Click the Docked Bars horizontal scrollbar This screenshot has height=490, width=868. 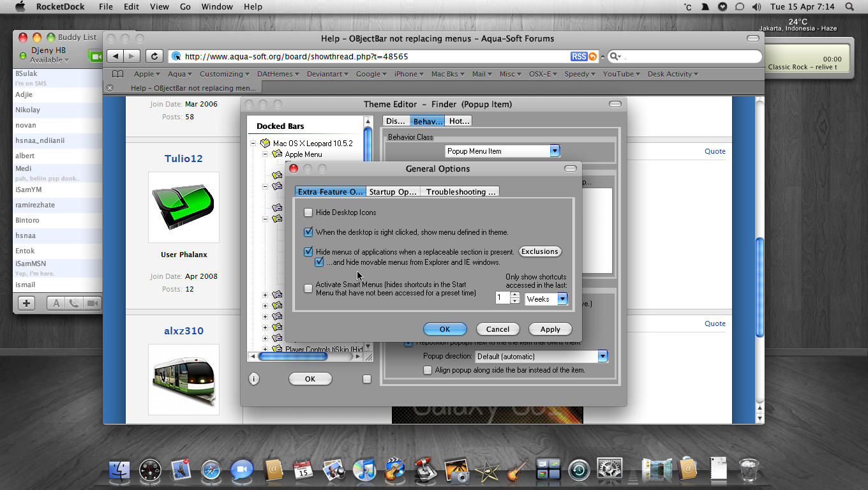coord(292,357)
